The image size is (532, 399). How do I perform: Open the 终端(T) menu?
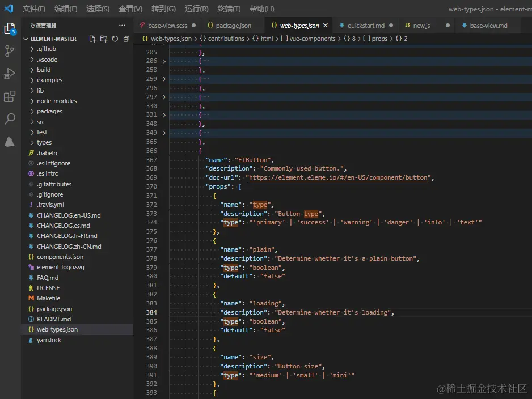tap(229, 9)
